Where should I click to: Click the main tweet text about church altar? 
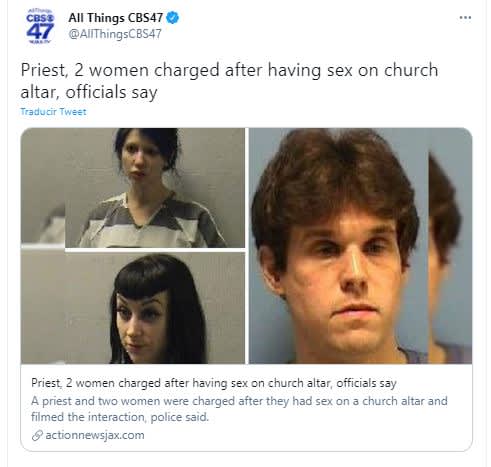tap(229, 81)
